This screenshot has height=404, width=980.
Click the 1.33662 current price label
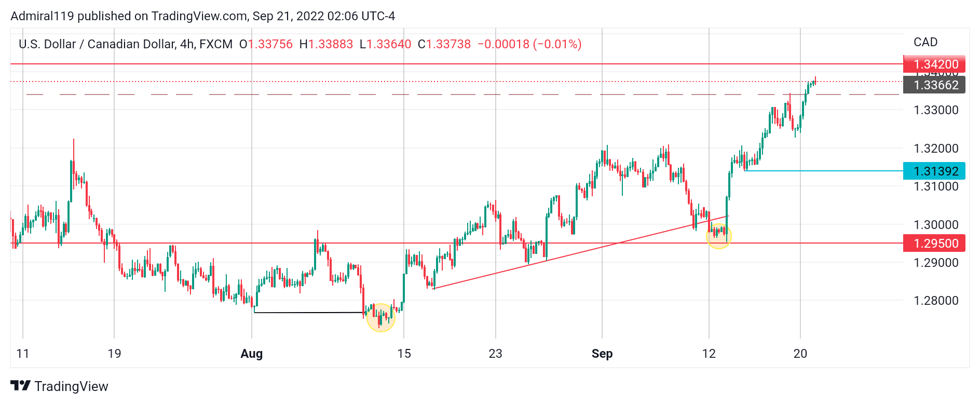[934, 85]
